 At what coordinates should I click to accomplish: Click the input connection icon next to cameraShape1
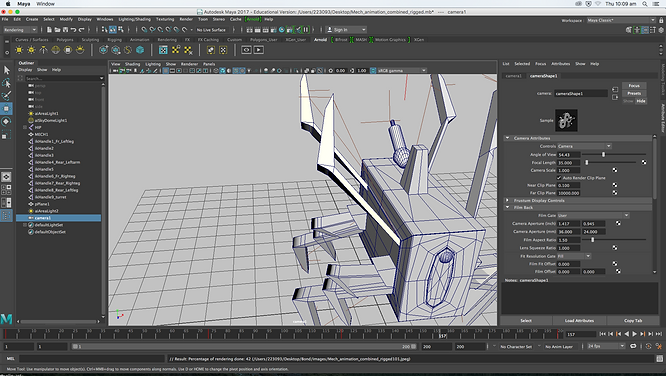[x=615, y=90]
